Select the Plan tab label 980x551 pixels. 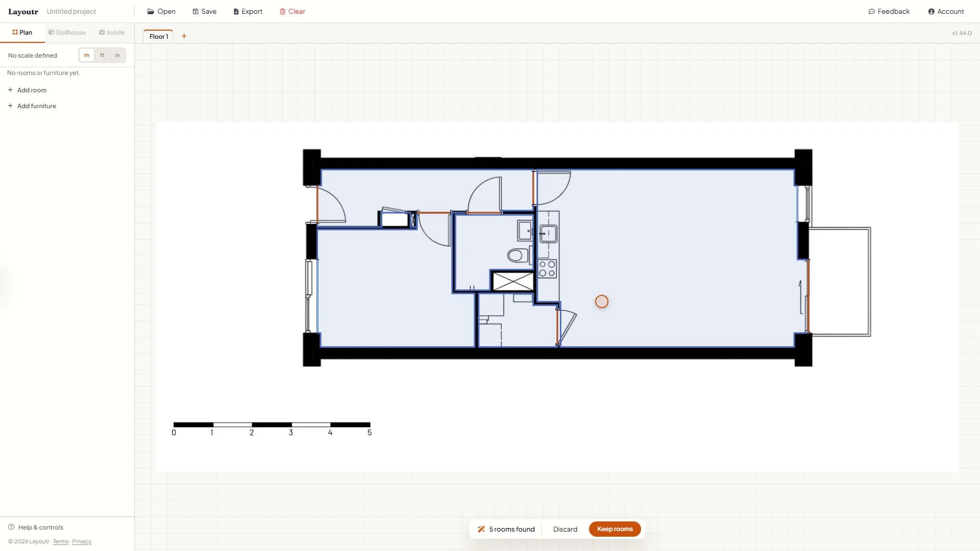point(26,32)
